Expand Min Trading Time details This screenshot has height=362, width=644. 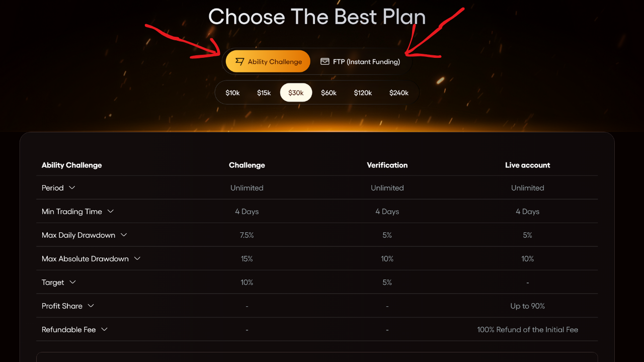point(111,211)
